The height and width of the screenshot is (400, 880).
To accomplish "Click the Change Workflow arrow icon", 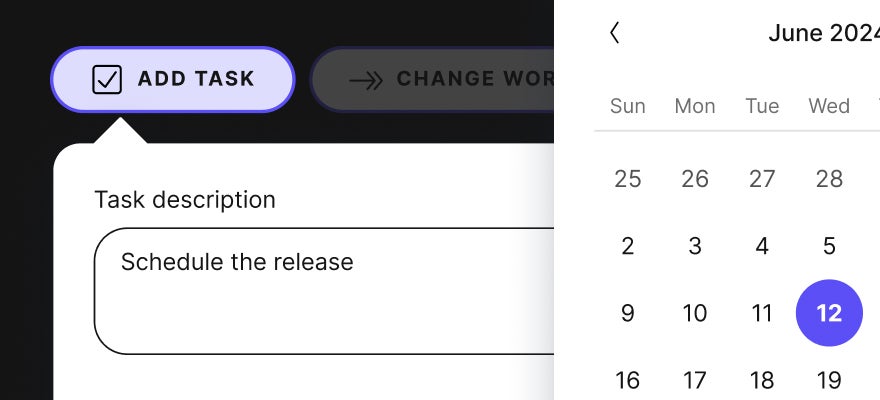I will [367, 80].
